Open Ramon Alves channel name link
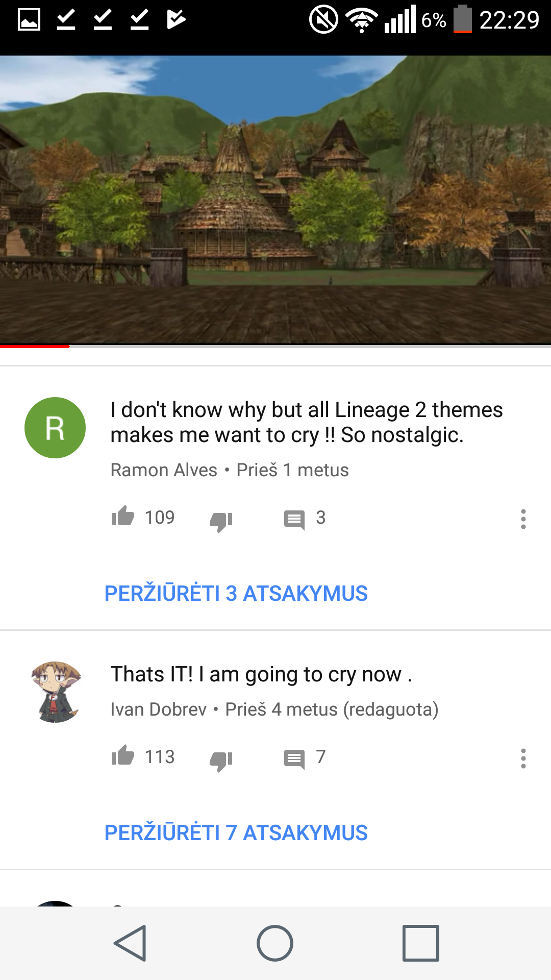551x980 pixels. click(x=164, y=470)
